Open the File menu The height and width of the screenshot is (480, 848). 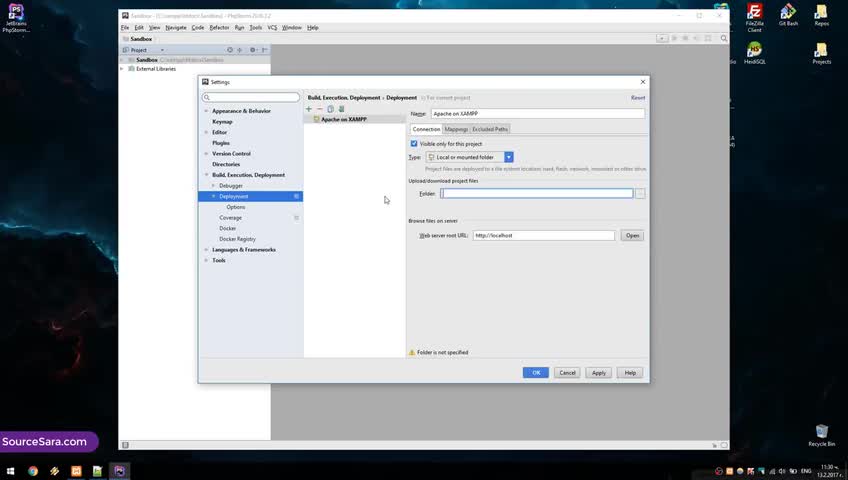(125, 28)
